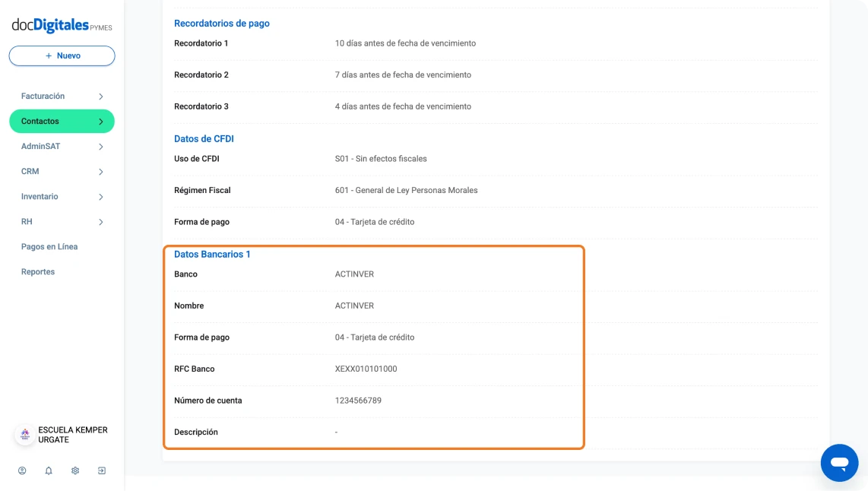The image size is (868, 491).
Task: Click the Recordatorio 1 label
Action: click(201, 43)
